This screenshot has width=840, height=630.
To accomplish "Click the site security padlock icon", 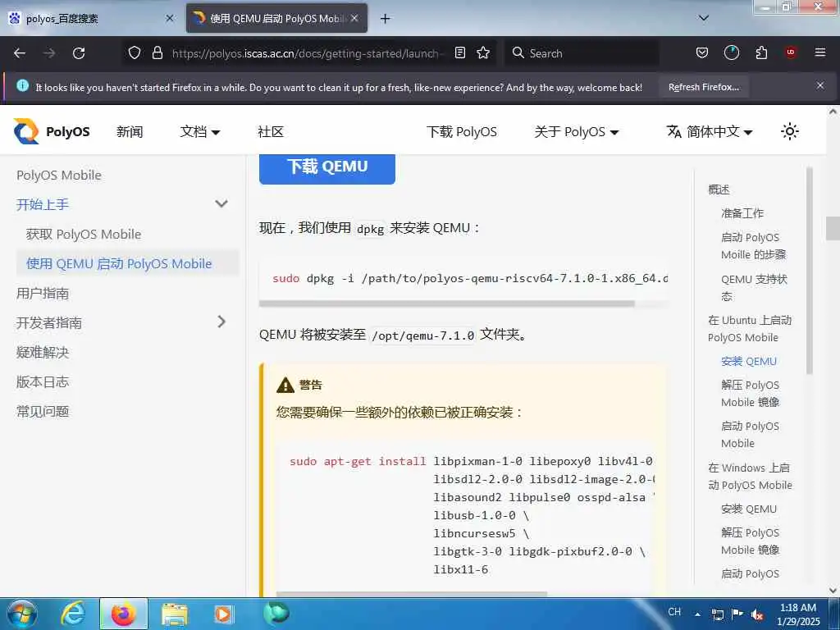I will [x=157, y=52].
